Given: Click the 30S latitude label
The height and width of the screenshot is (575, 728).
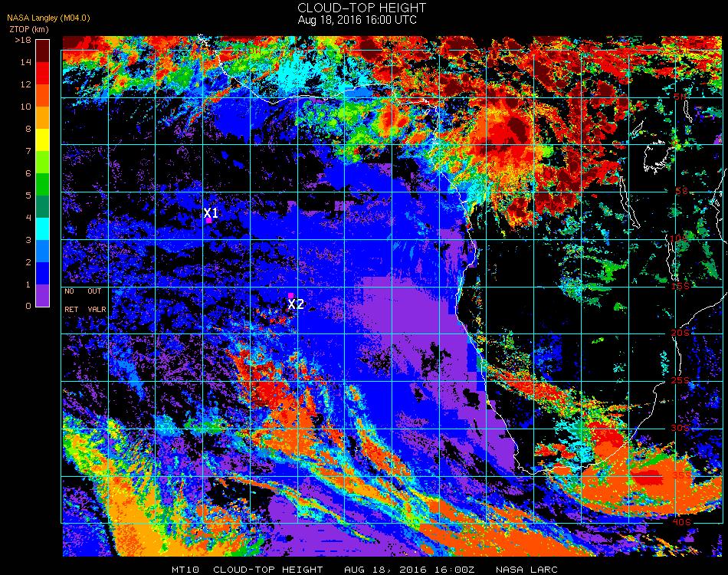Looking at the screenshot, I should pos(680,428).
